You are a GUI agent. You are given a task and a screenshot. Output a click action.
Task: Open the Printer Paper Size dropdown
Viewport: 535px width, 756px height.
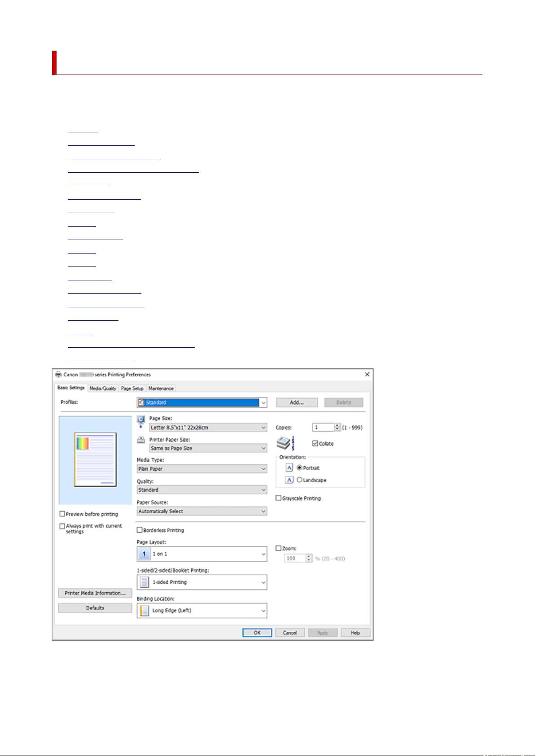208,448
